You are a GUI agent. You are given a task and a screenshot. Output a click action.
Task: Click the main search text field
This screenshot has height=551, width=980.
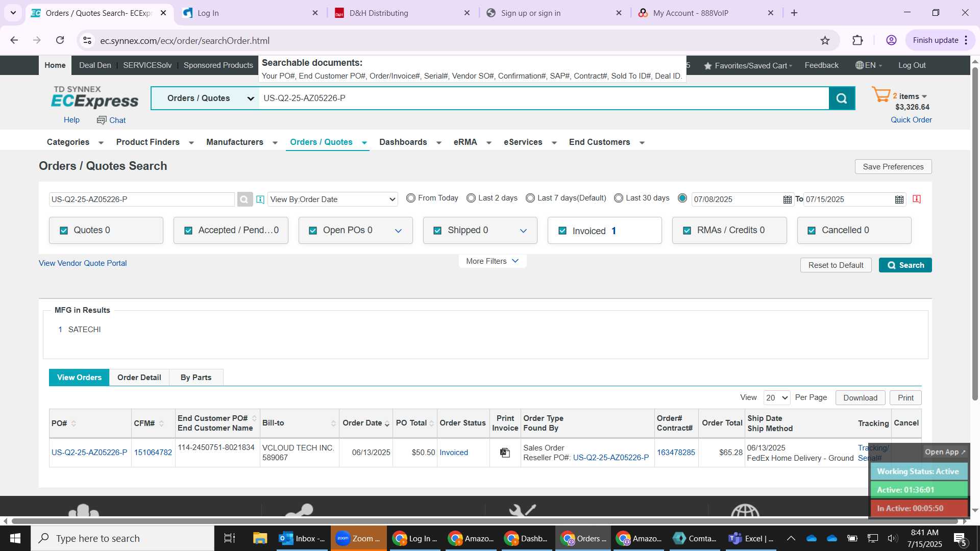pos(544,98)
